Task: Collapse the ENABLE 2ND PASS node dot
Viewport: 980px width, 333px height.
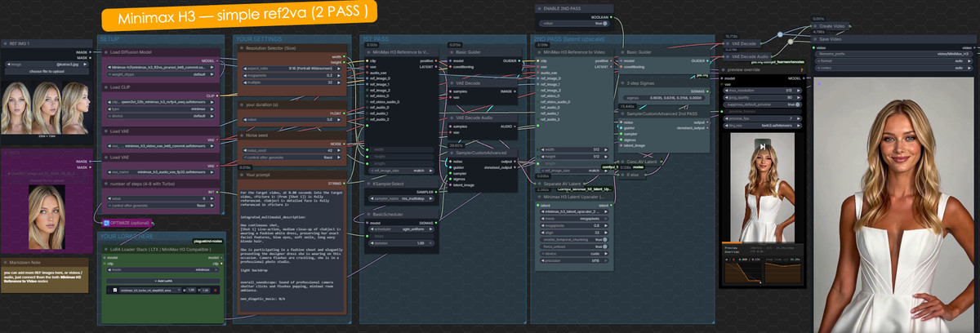Action: tap(538, 7)
